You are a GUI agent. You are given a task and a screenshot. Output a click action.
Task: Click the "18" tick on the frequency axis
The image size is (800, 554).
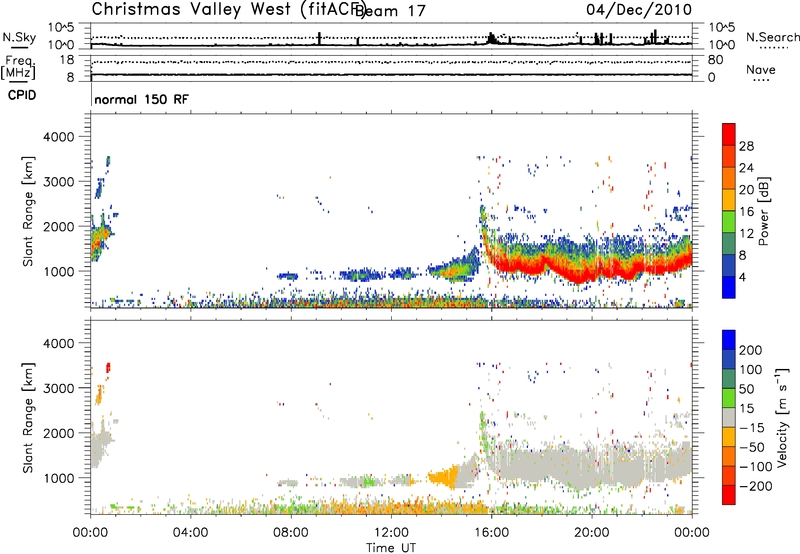point(67,60)
